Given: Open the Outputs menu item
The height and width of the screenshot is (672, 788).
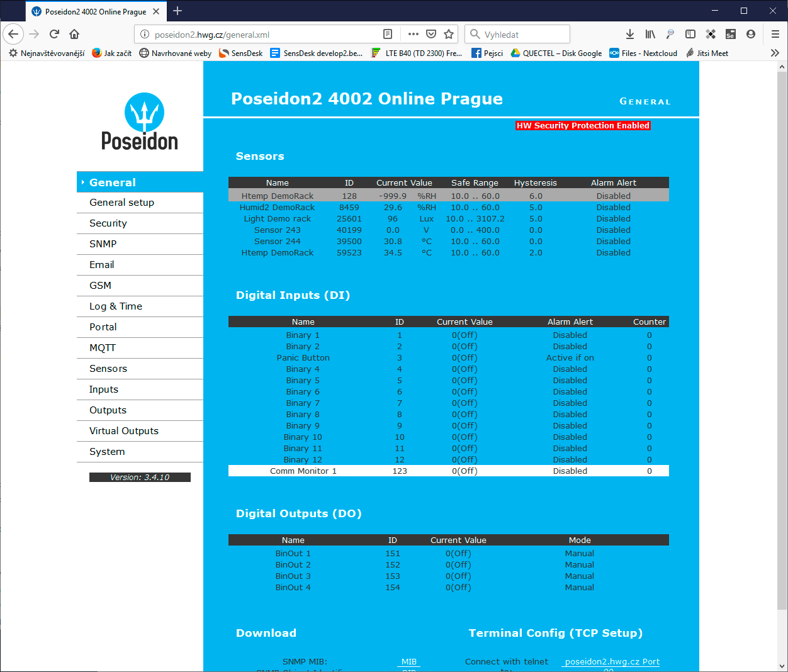Looking at the screenshot, I should coord(140,410).
